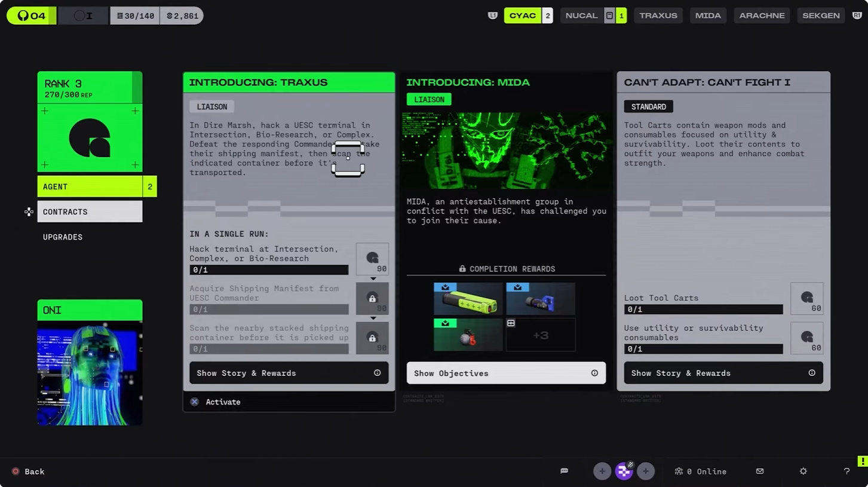The height and width of the screenshot is (487, 868).
Task: Expand Show Story & Rewards on TRAXUS contract
Action: coord(289,373)
